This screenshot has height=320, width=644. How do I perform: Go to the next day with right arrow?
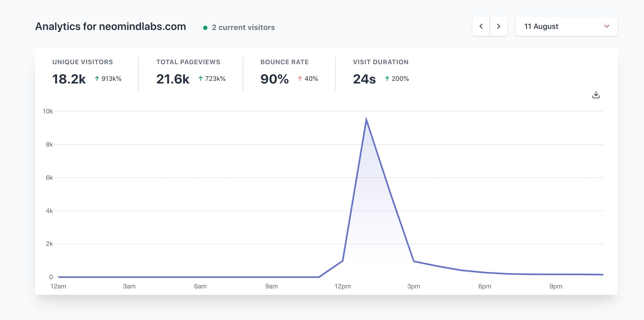tap(498, 26)
